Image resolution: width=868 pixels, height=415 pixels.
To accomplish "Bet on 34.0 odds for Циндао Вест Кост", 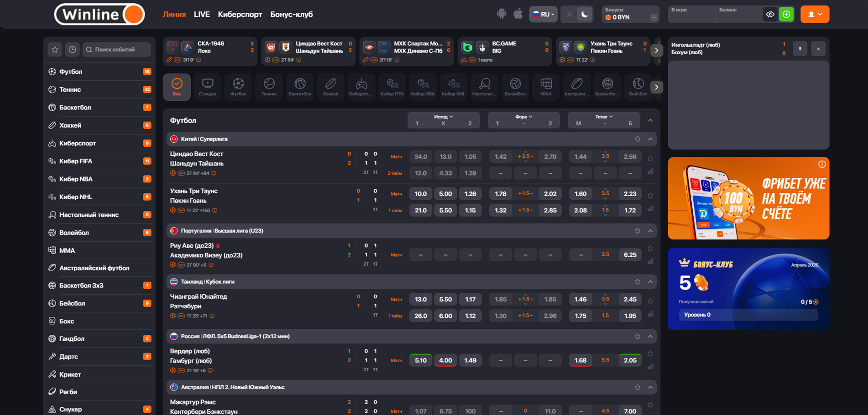I will [x=420, y=157].
